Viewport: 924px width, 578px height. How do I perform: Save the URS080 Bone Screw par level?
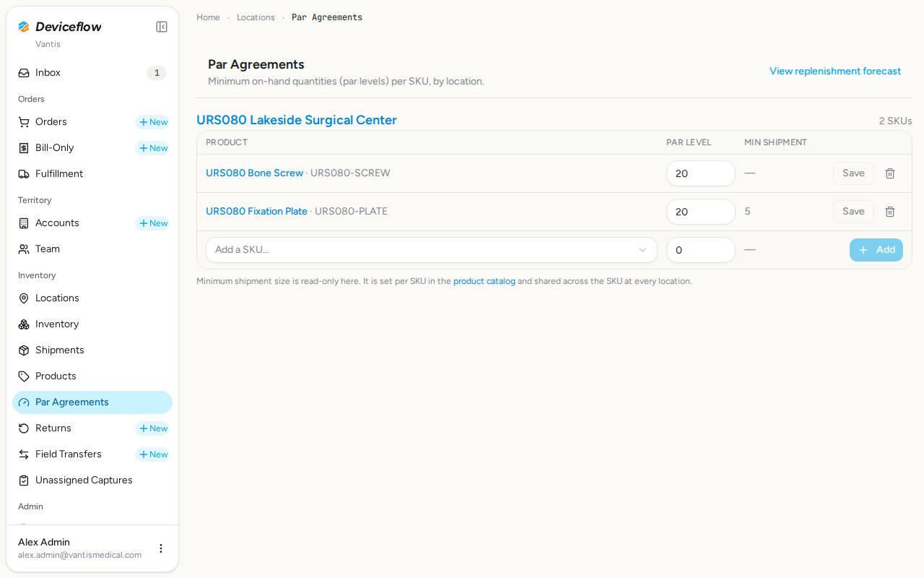(853, 173)
